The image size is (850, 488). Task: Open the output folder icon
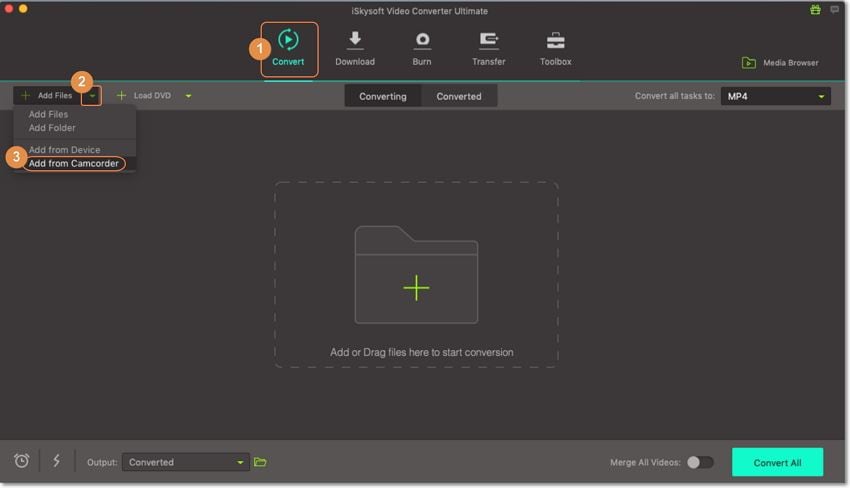[x=260, y=462]
